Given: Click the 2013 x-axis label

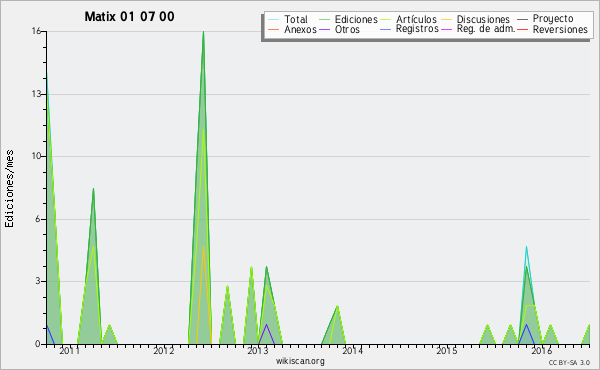Looking at the screenshot, I should click(258, 350).
